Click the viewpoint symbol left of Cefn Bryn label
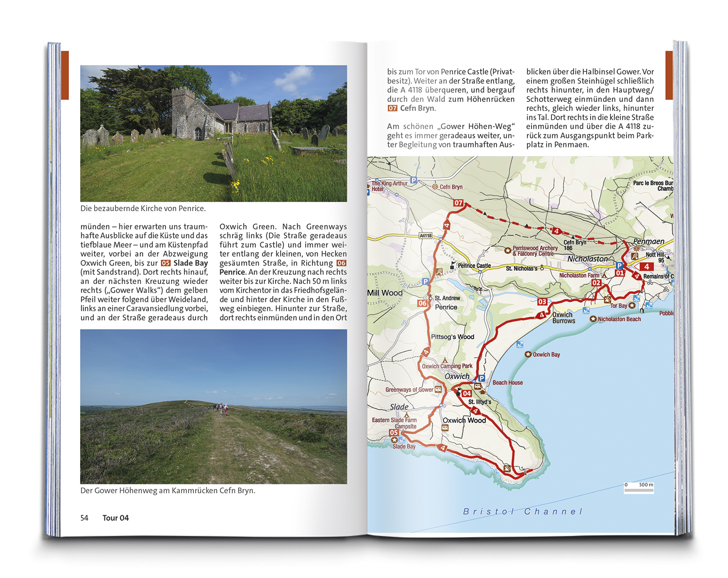This screenshot has height=578, width=728. tap(435, 187)
